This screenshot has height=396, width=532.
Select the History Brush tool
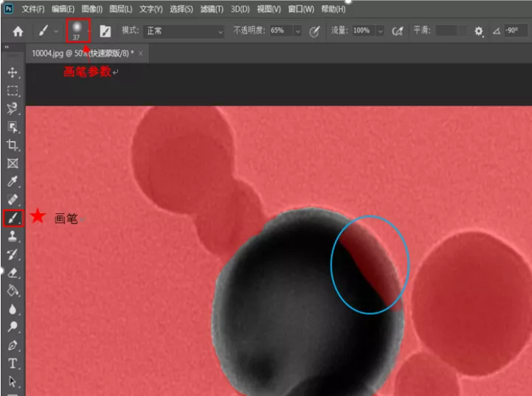[13, 254]
